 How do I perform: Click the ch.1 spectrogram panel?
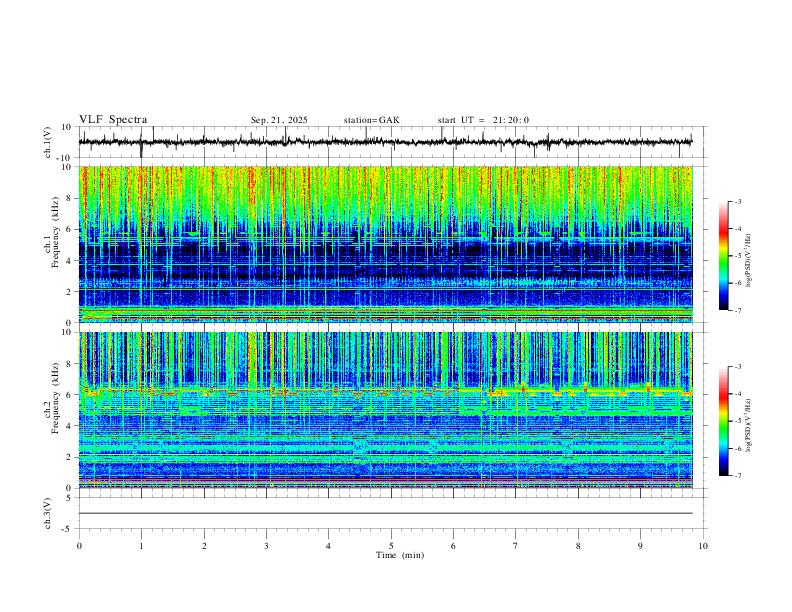click(x=385, y=244)
